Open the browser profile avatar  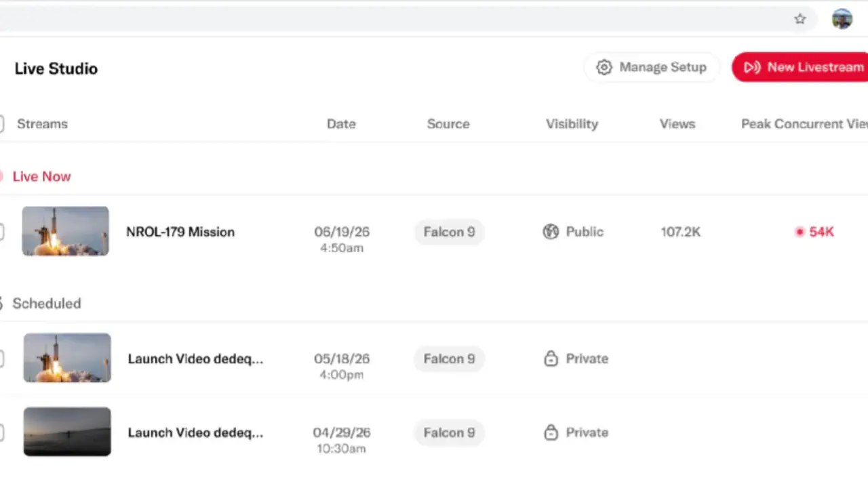(x=842, y=19)
